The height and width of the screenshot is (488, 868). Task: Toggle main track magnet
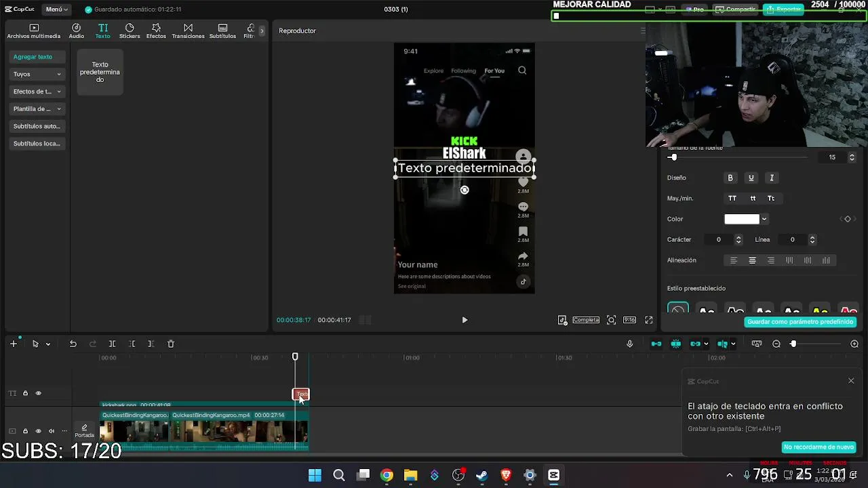pyautogui.click(x=656, y=344)
